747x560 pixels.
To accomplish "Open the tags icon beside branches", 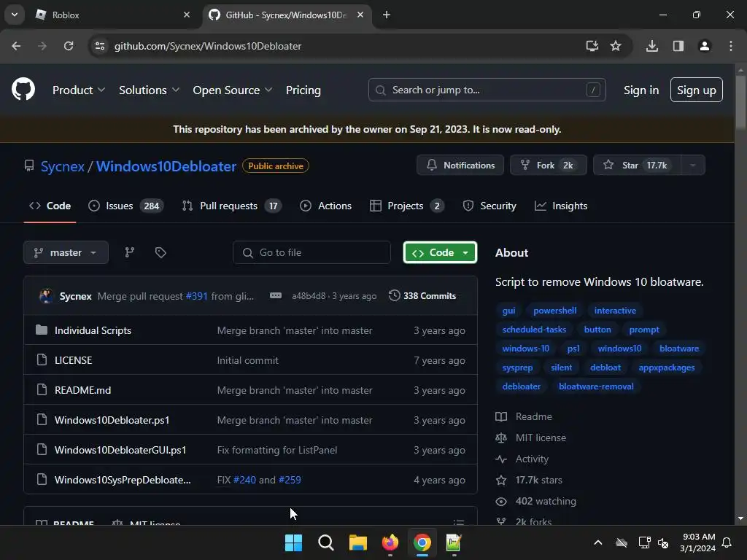I will coord(160,252).
